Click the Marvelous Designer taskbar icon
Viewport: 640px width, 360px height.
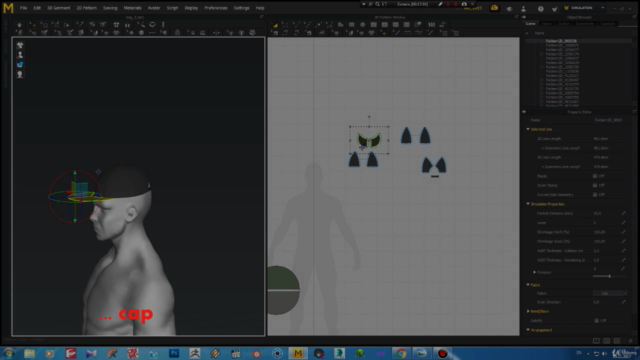pyautogui.click(x=298, y=353)
